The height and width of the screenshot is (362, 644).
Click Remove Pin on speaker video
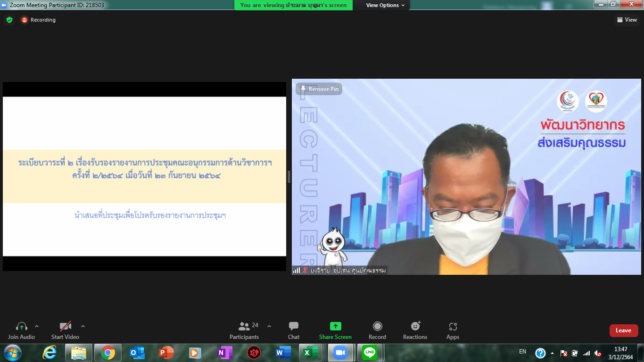coord(319,89)
